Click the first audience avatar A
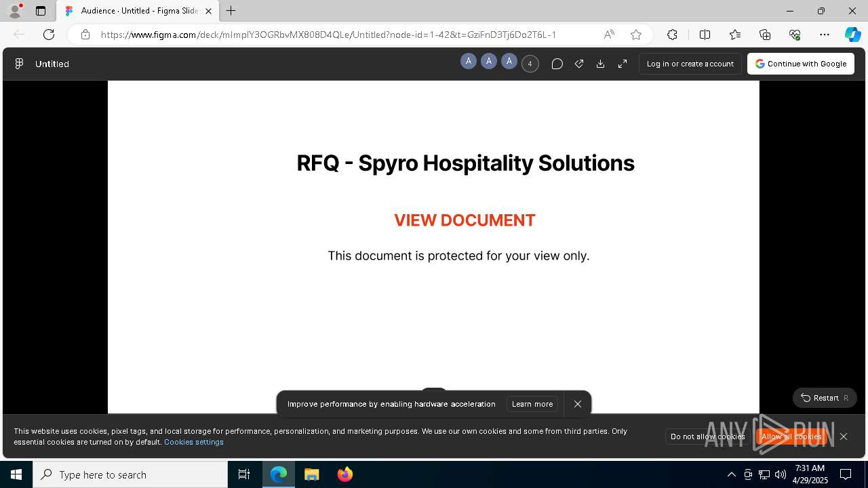868x488 pixels. tap(468, 62)
